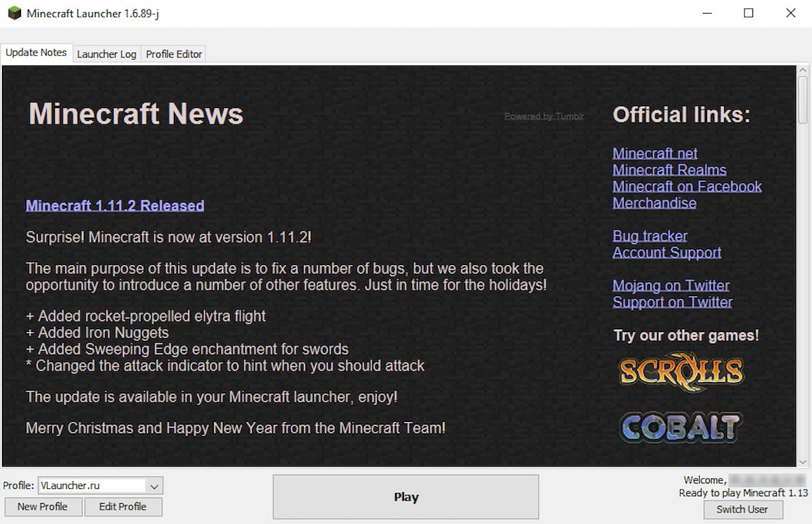Click Switch User in the corner
Image resolution: width=812 pixels, height=524 pixels.
click(x=742, y=510)
